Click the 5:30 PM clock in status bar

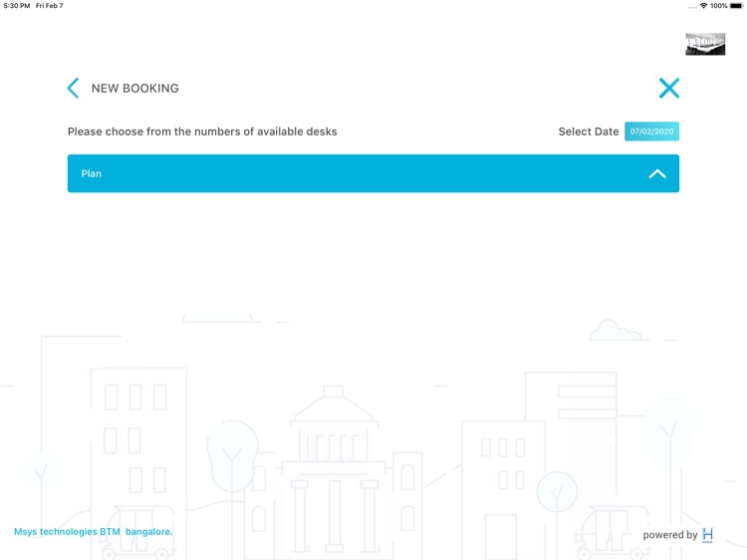point(17,6)
